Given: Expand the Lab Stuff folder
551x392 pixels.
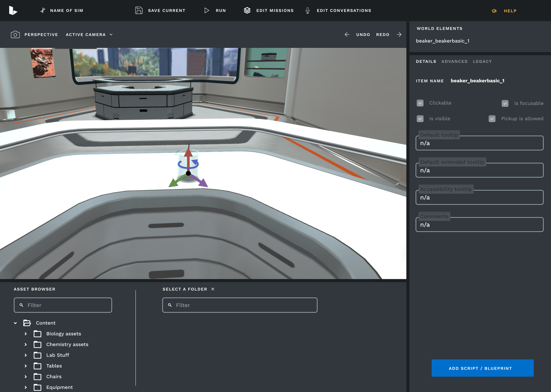Looking at the screenshot, I should [26, 355].
